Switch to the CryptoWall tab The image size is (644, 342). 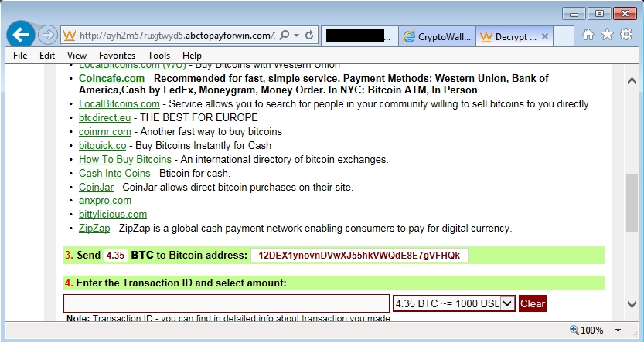point(438,36)
